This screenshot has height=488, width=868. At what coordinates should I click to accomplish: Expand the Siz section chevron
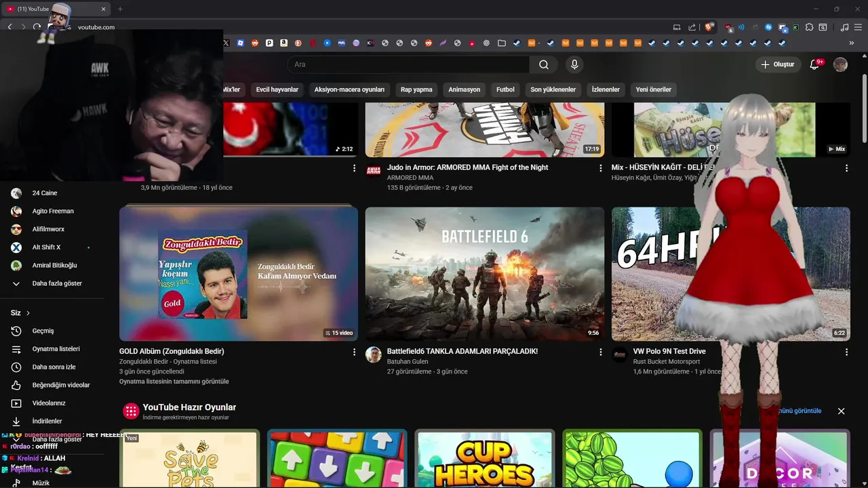[x=28, y=313]
